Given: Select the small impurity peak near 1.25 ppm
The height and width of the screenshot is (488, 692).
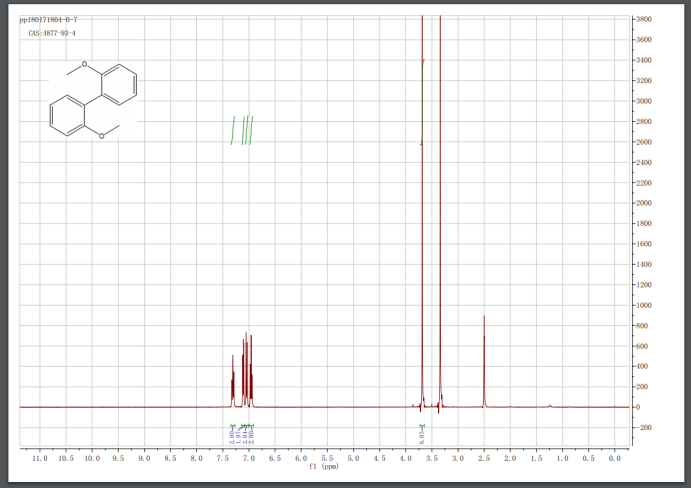Looking at the screenshot, I should click(x=550, y=405).
